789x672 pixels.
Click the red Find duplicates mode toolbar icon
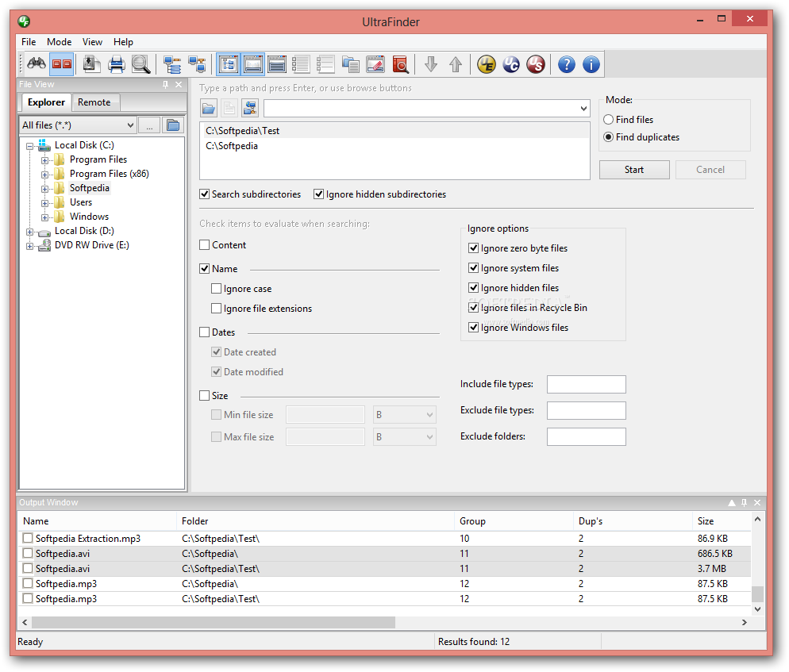(x=62, y=64)
